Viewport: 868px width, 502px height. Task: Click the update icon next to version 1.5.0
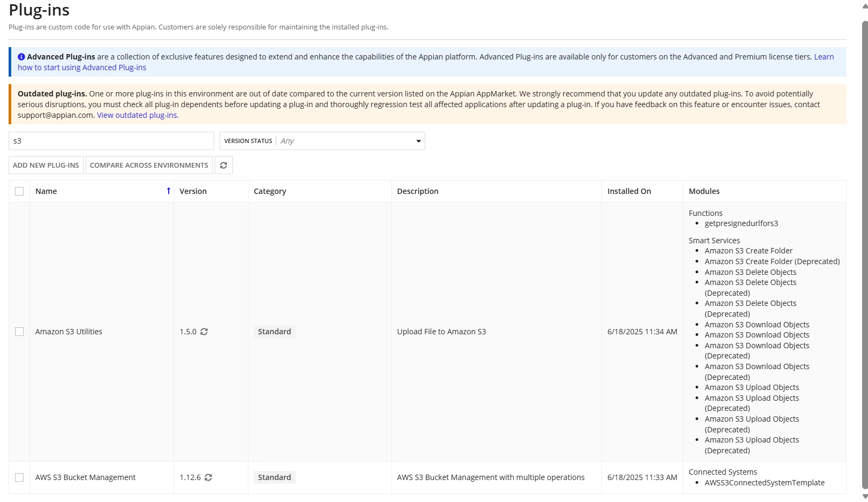[x=204, y=332]
